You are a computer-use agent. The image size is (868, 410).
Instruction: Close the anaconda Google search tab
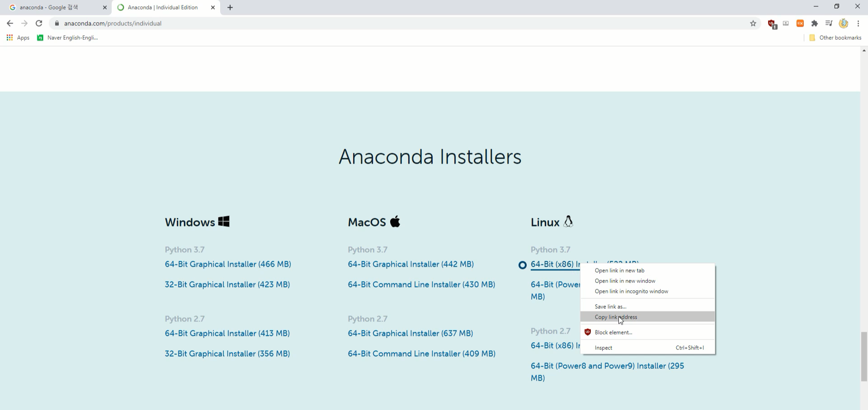pyautogui.click(x=105, y=8)
